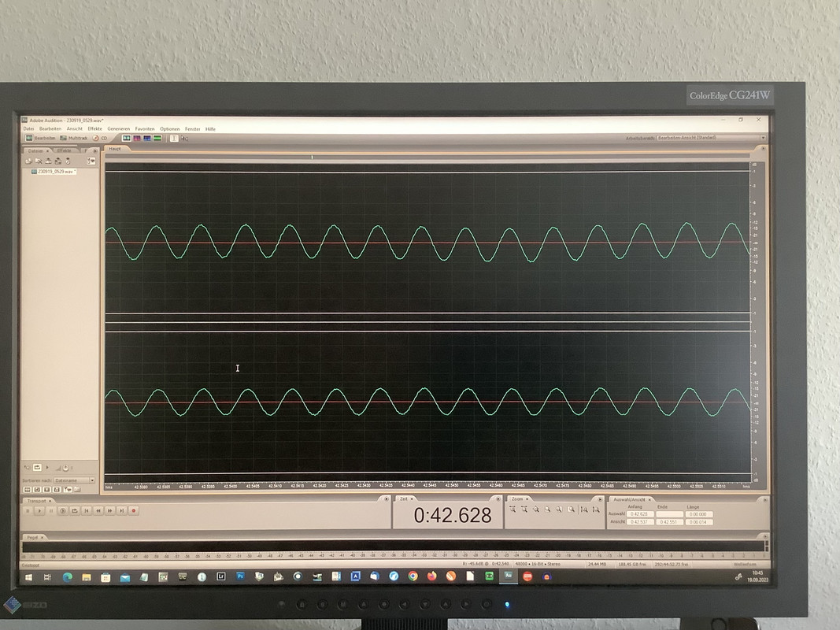Open the file options dropdown in Dateien panel

pyautogui.click(x=91, y=161)
